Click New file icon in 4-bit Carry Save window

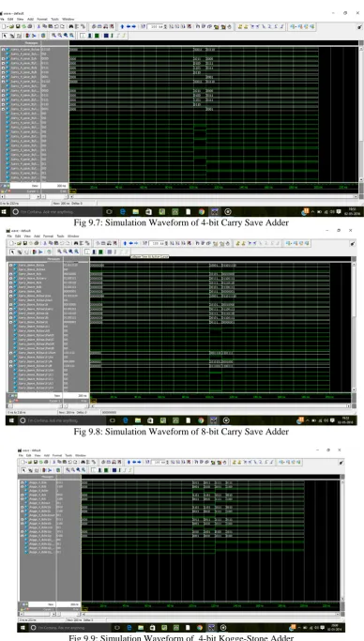pos(4,26)
